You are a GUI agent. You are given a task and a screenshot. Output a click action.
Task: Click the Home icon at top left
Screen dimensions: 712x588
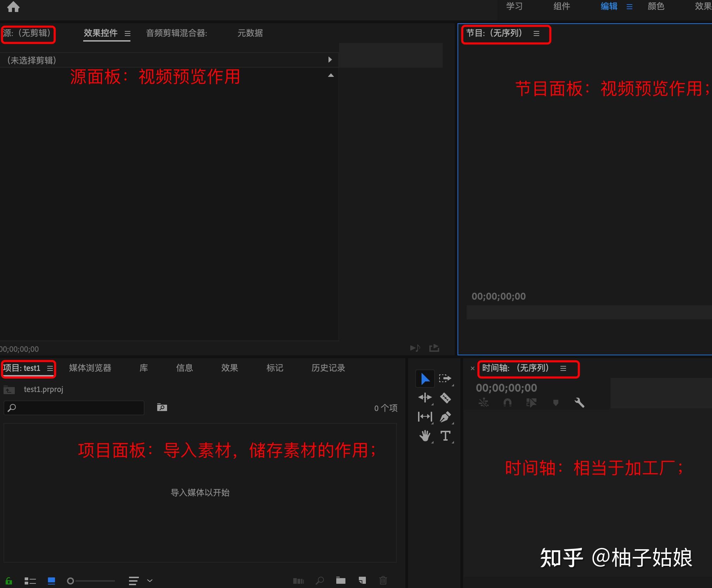(13, 7)
